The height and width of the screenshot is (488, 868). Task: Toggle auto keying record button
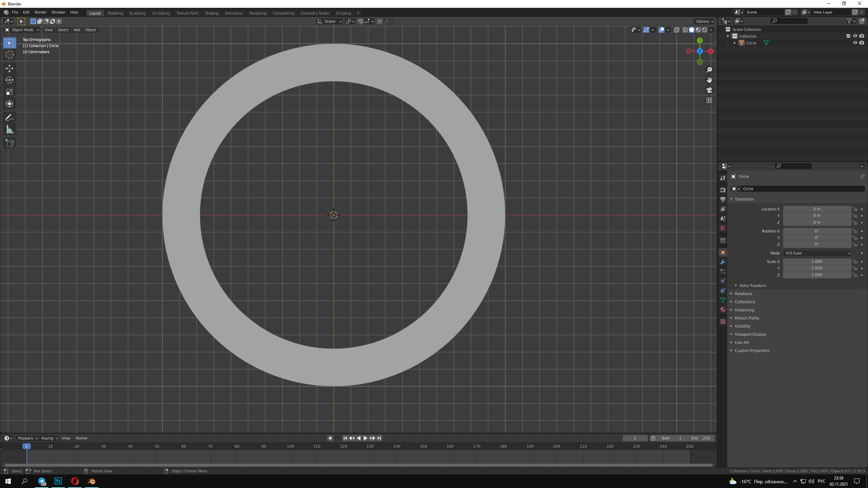click(x=330, y=438)
